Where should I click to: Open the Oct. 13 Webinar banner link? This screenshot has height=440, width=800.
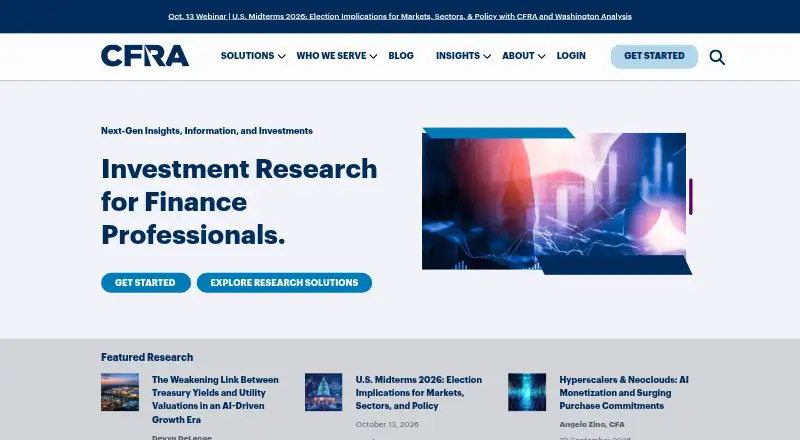tap(400, 16)
